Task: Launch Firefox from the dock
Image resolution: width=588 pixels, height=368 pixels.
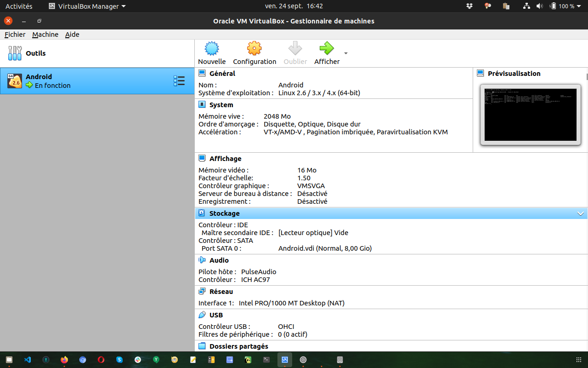Action: 64,360
